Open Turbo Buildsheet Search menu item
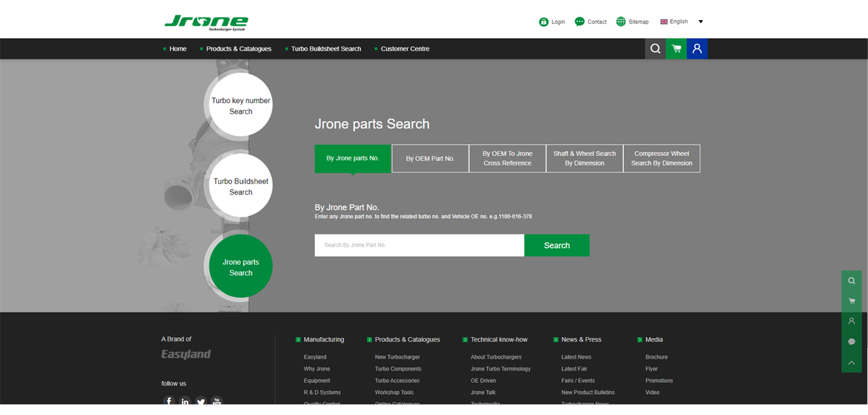Image resolution: width=868 pixels, height=415 pixels. coord(326,49)
